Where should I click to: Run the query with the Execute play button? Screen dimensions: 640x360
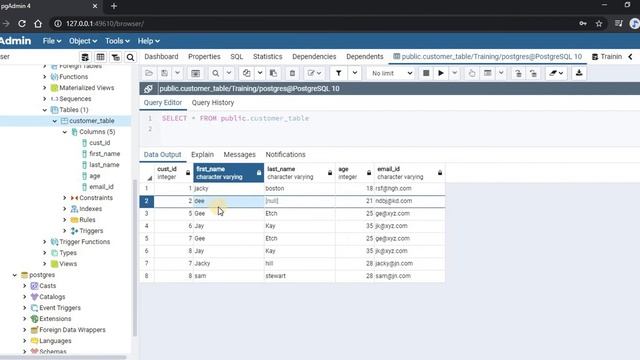441,73
